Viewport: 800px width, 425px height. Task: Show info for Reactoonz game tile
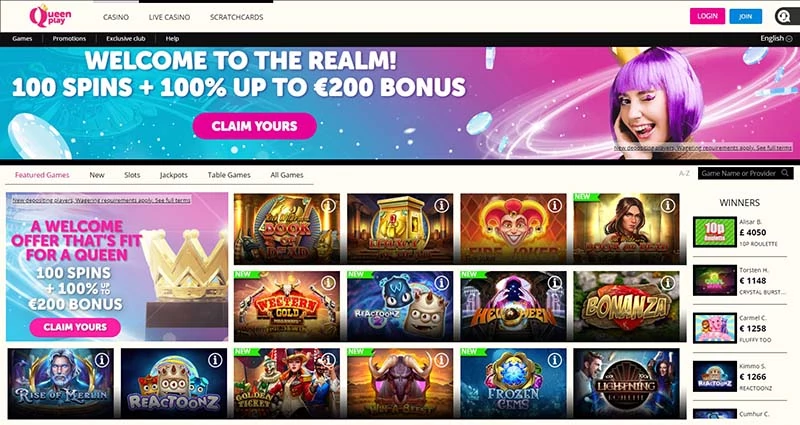215,360
